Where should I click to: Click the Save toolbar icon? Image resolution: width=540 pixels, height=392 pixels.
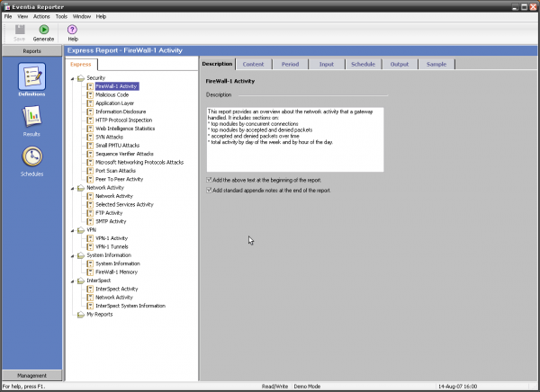[x=20, y=30]
